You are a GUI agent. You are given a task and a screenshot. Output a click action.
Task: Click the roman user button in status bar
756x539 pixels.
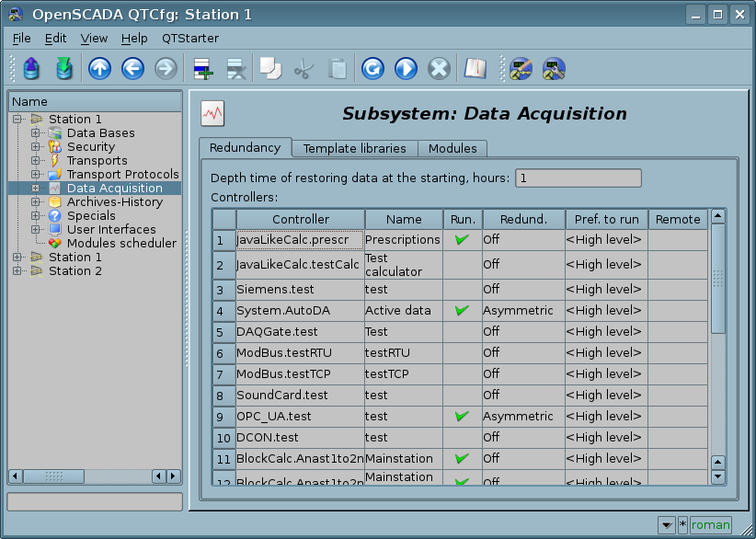coord(711,525)
